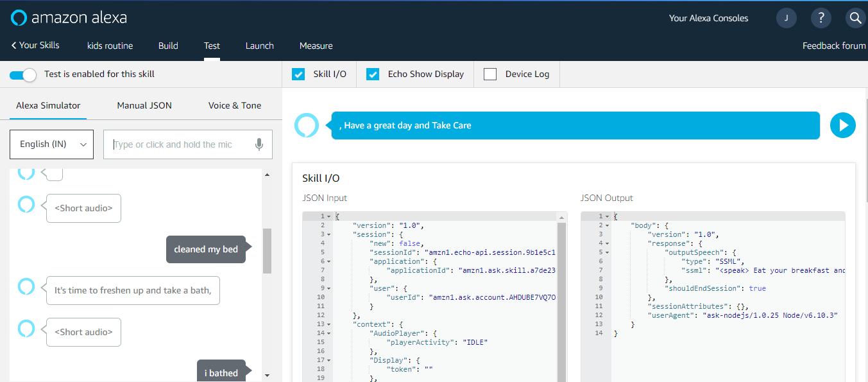Collapse the session fold arrow in JSON Input
Viewport: 868px width, 382px height.
click(328, 234)
